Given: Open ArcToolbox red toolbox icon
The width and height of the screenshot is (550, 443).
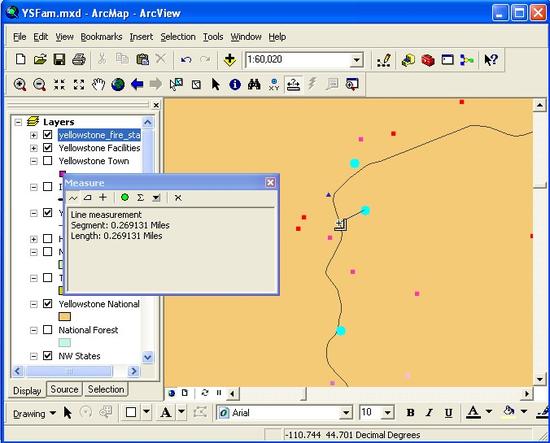Looking at the screenshot, I should pos(428,60).
